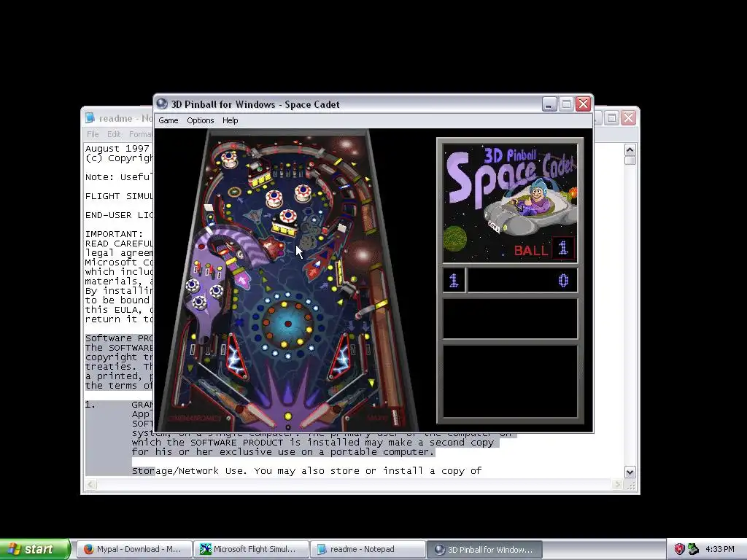Click the player number 1 box
This screenshot has width=747, height=560.
tap(454, 280)
